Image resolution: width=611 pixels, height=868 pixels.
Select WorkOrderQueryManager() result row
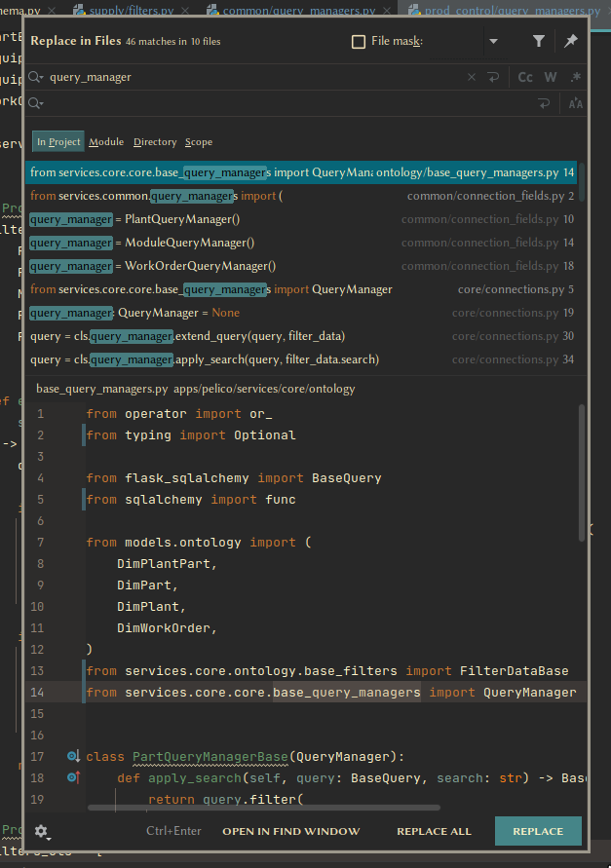301,266
